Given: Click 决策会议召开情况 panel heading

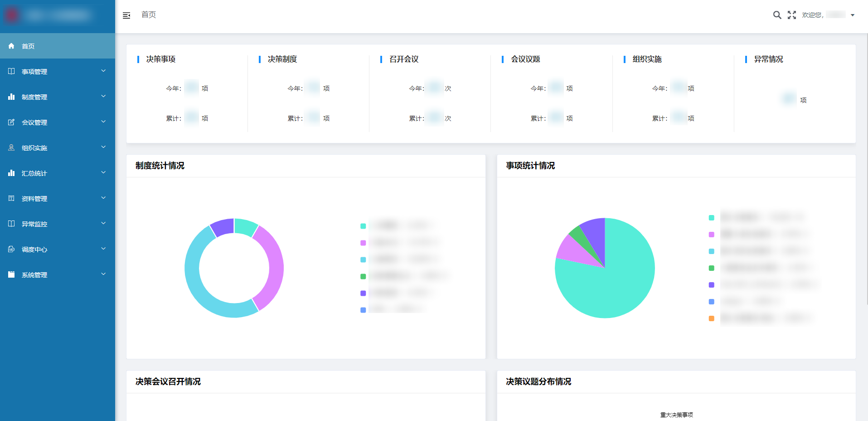Looking at the screenshot, I should coord(168,382).
